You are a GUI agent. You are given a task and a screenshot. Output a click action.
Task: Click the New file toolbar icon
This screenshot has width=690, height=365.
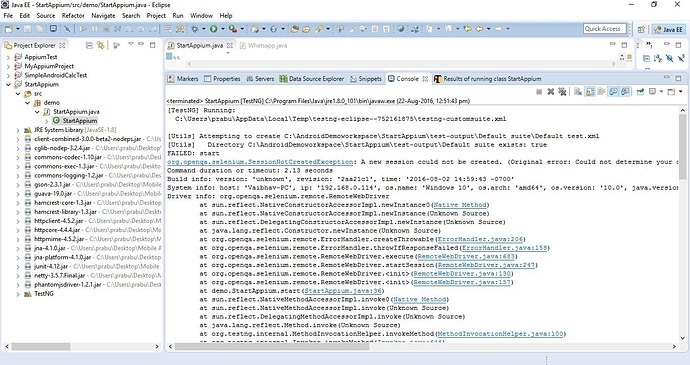tap(8, 29)
